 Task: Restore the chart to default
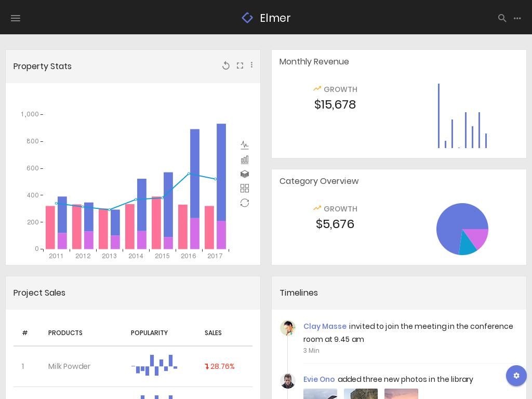(245, 203)
